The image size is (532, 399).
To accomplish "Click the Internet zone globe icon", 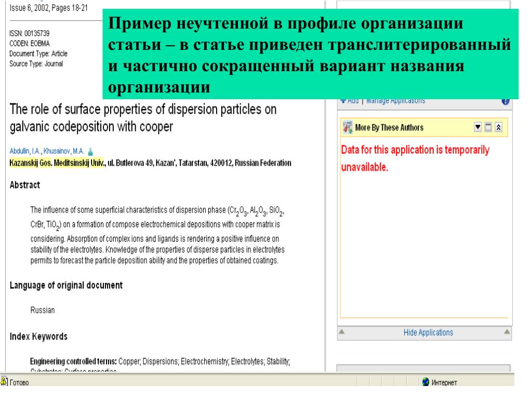I will point(425,383).
